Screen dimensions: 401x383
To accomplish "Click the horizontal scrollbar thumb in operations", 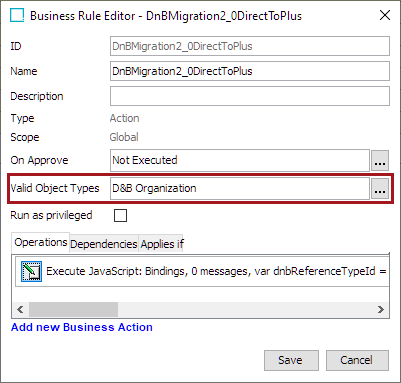I will [73, 310].
